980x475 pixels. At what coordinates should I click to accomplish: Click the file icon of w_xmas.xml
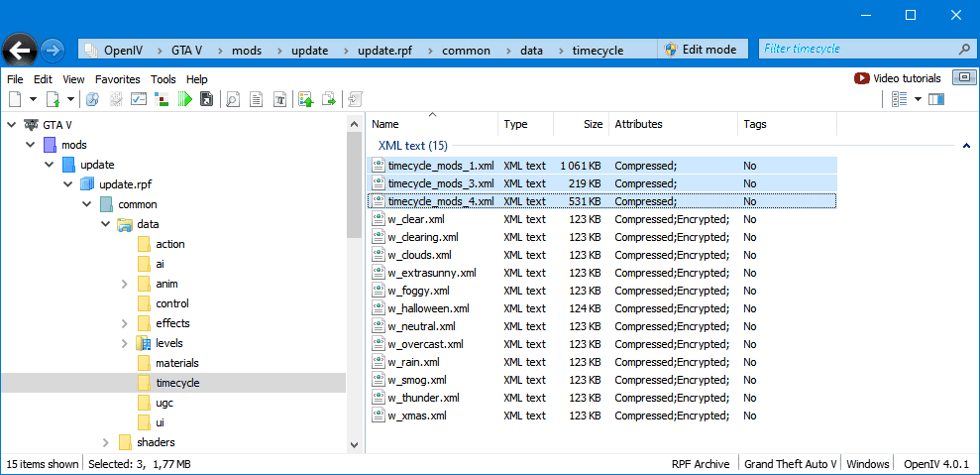tap(378, 416)
